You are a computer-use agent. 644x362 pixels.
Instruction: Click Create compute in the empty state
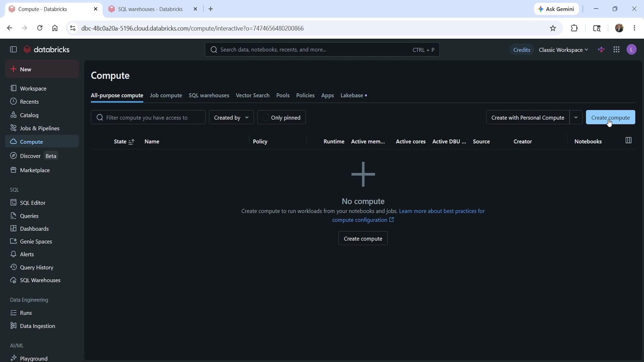point(363,238)
